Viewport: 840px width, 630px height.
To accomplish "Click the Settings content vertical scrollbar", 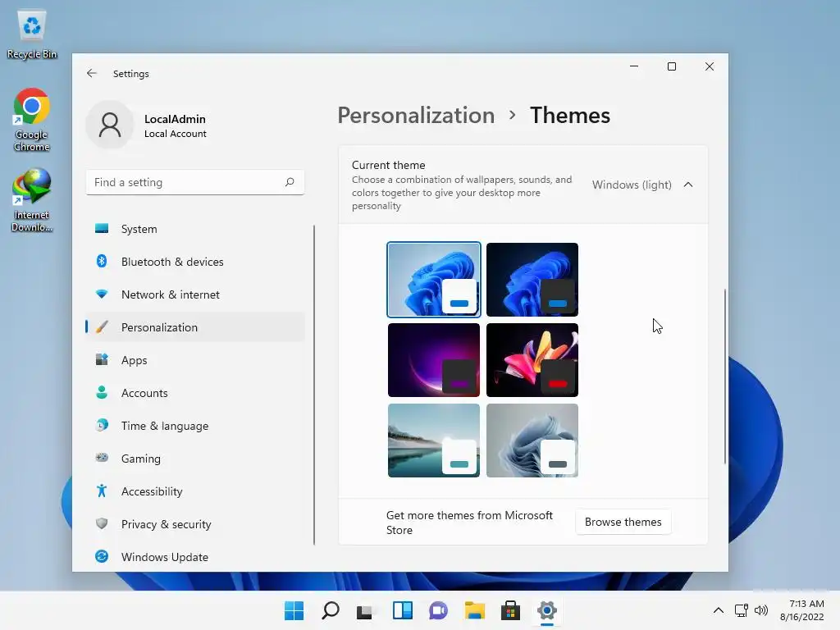I will pyautogui.click(x=725, y=376).
